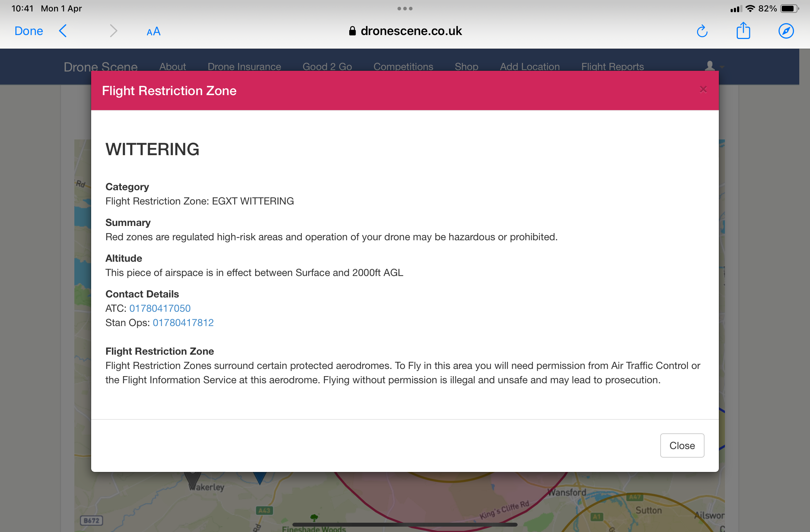Select Add Location in navigation
This screenshot has height=532, width=810.
click(x=529, y=66)
